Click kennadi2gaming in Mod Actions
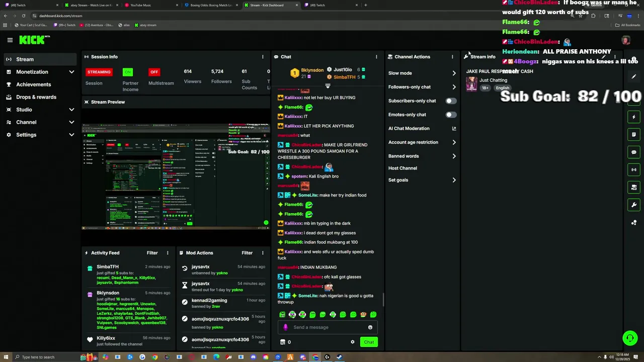The image size is (644, 362). coord(209,301)
